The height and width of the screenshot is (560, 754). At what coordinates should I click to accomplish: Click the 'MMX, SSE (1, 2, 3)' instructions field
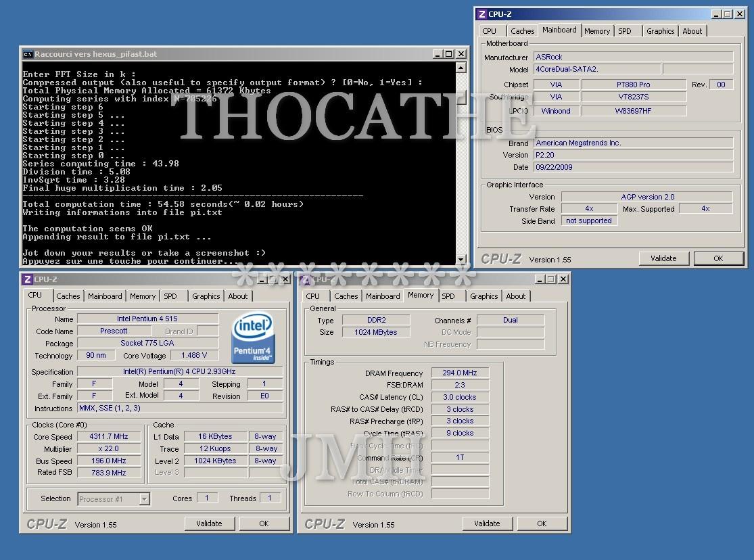pos(181,408)
